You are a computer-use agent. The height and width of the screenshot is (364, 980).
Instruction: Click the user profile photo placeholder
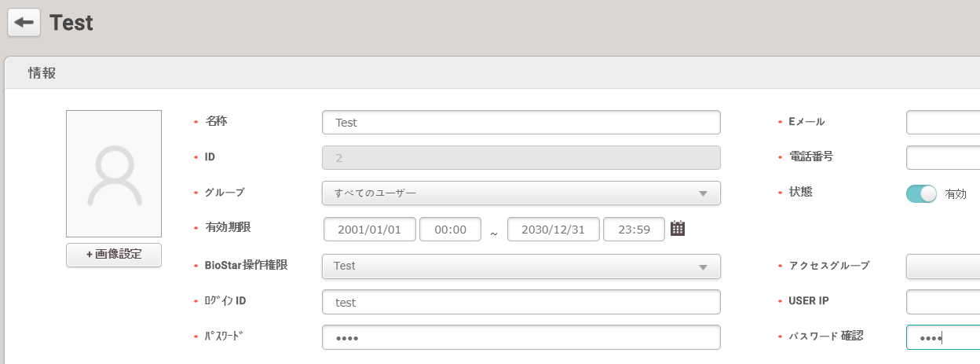[x=114, y=174]
